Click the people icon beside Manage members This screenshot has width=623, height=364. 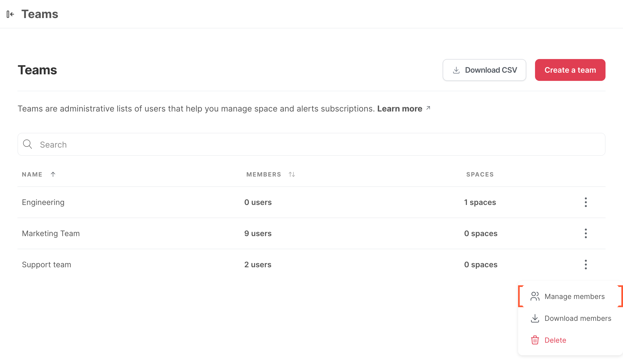click(x=535, y=297)
